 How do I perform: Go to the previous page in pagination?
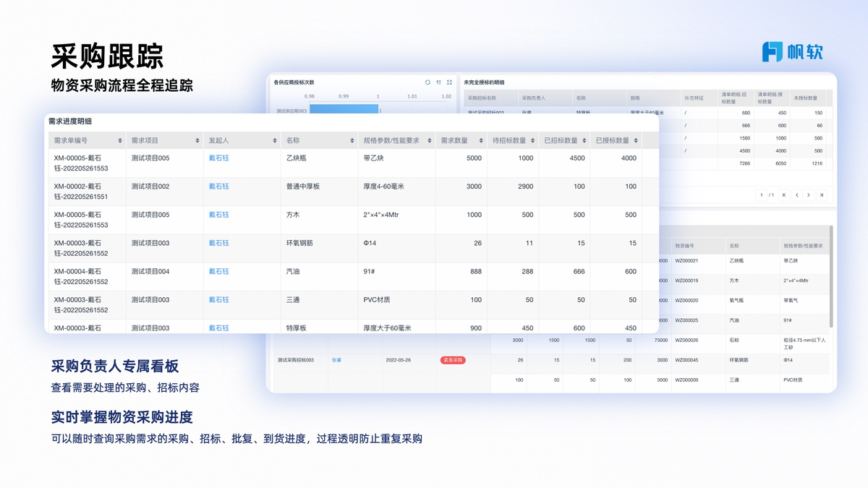(796, 195)
